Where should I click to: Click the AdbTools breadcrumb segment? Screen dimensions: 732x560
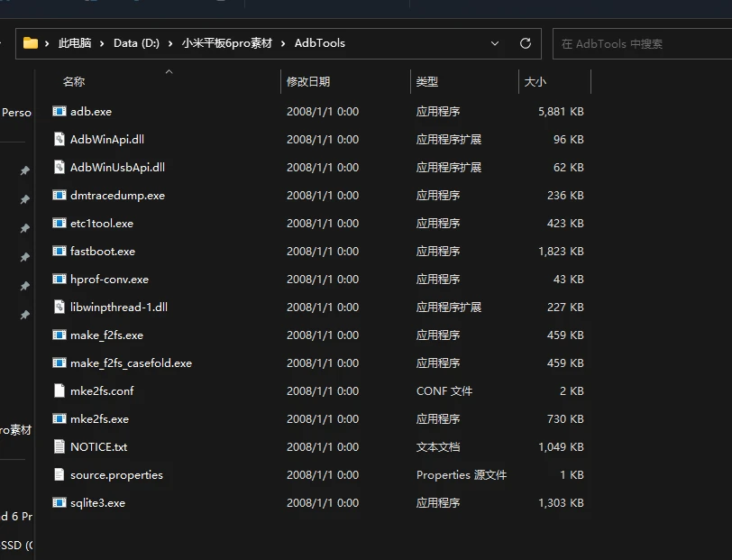pos(320,43)
